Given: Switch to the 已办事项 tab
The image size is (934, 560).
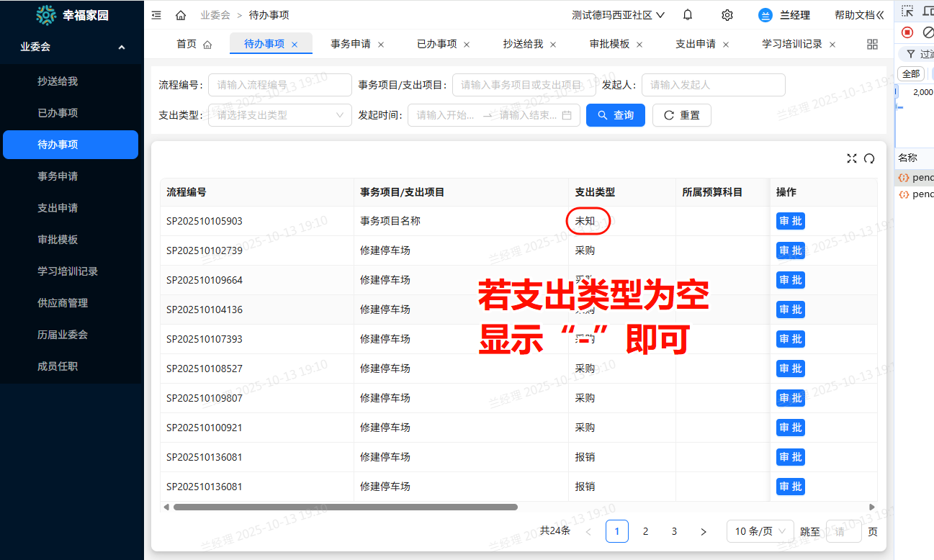Looking at the screenshot, I should coord(436,44).
